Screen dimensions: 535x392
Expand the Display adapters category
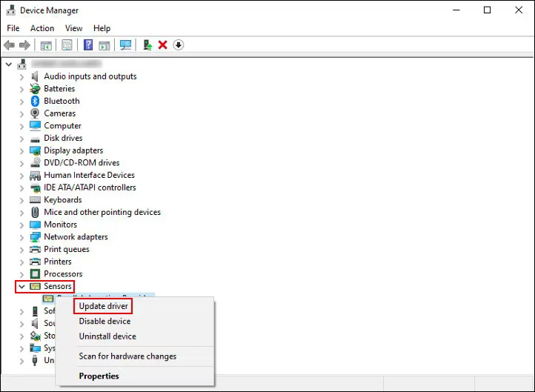click(x=21, y=150)
